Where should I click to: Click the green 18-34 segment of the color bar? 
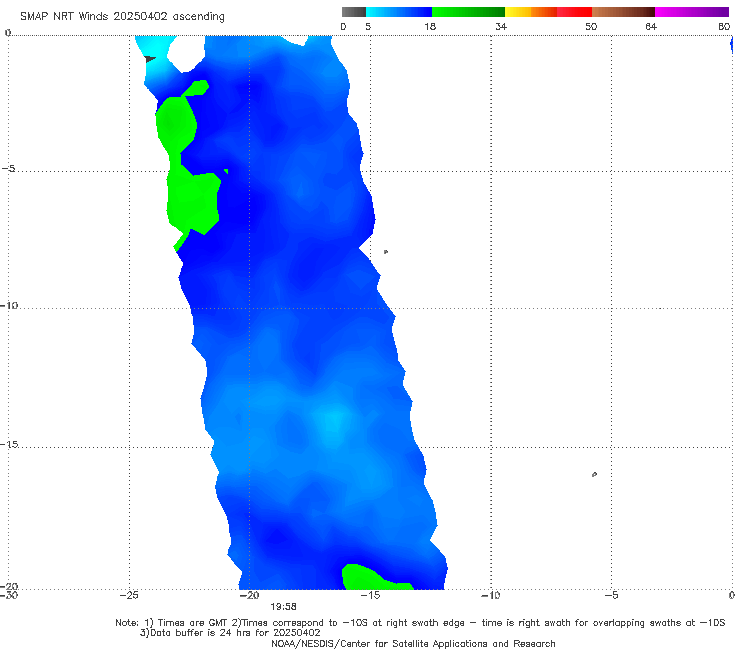(468, 12)
